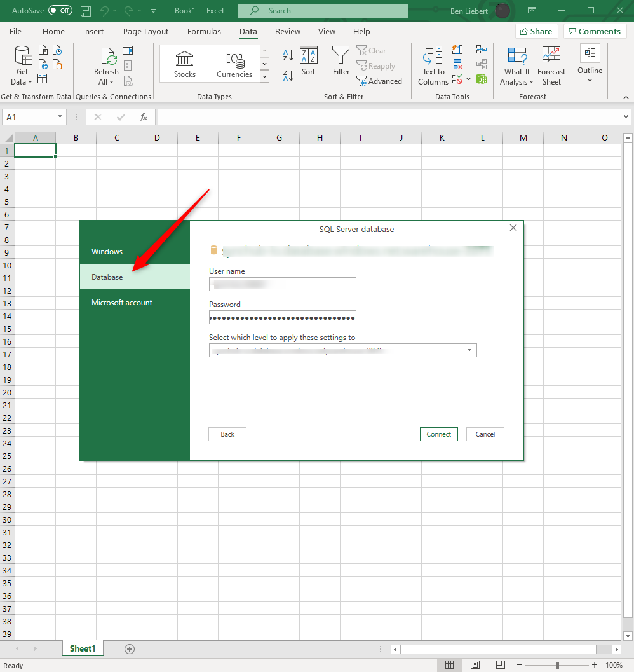The image size is (634, 672).
Task: Switch to Page Break Preview view
Action: [499, 665]
